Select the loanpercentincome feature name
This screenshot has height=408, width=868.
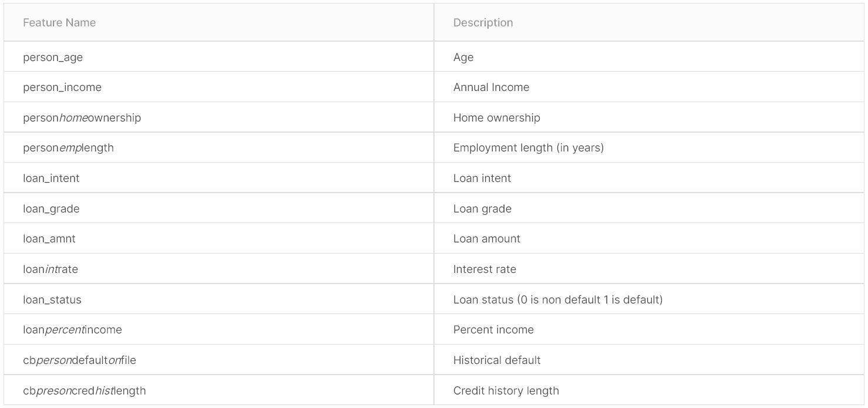tap(72, 330)
